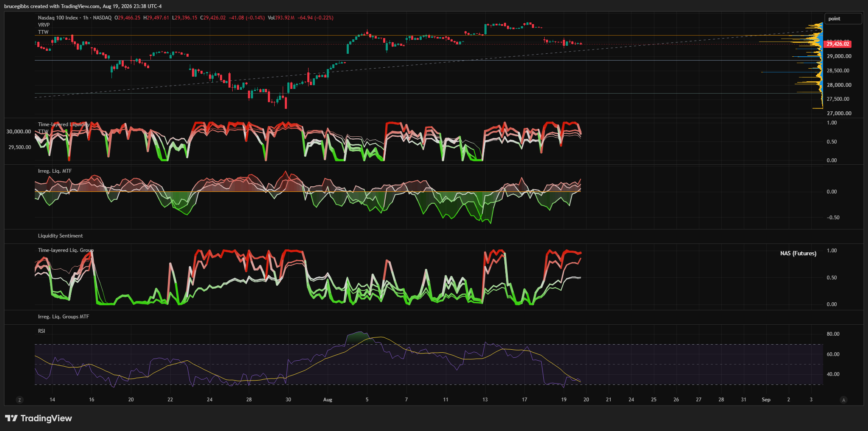Click the TradingView logo
The width and height of the screenshot is (868, 431).
39,418
